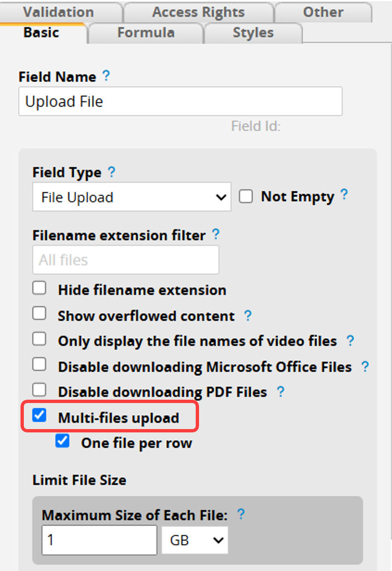392x571 pixels.
Task: Check Hide filename extension
Action: coord(39,288)
